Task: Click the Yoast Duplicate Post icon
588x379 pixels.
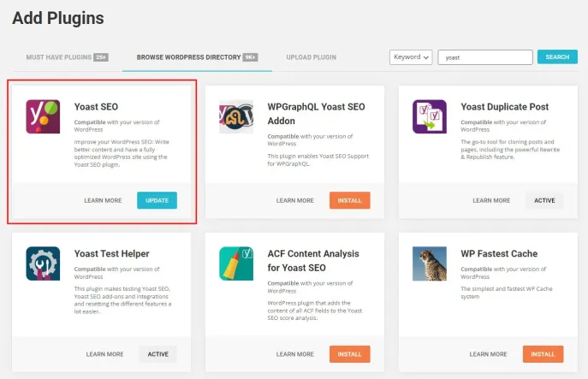Action: pos(429,116)
